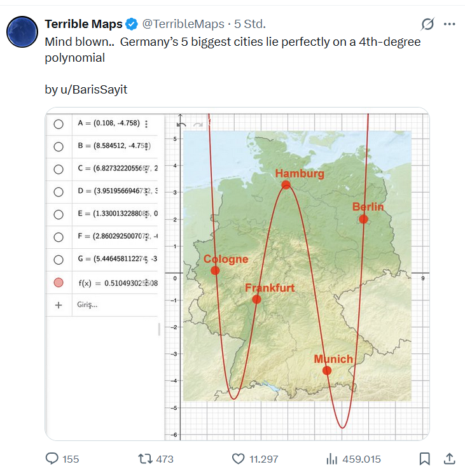
Task: Click the red color circle of f(x)
Action: [59, 283]
